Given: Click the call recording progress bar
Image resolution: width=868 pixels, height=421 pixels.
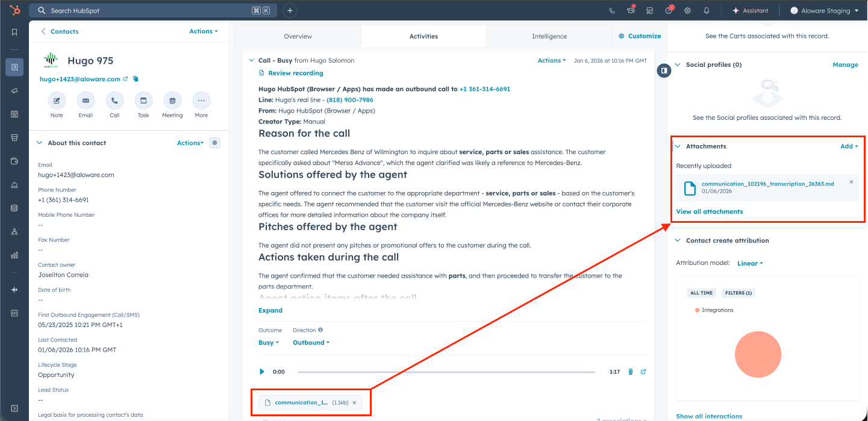Looking at the screenshot, I should tap(446, 372).
